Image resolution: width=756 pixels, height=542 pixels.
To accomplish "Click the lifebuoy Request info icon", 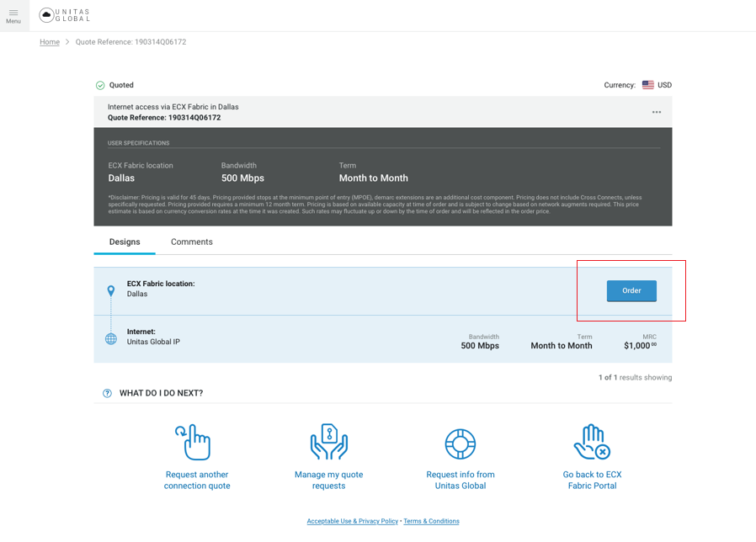I will 460,444.
